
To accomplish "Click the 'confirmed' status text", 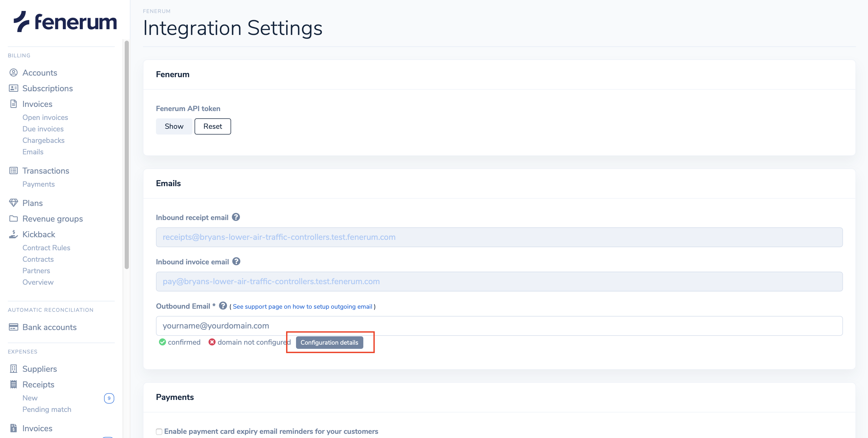I will tap(184, 342).
